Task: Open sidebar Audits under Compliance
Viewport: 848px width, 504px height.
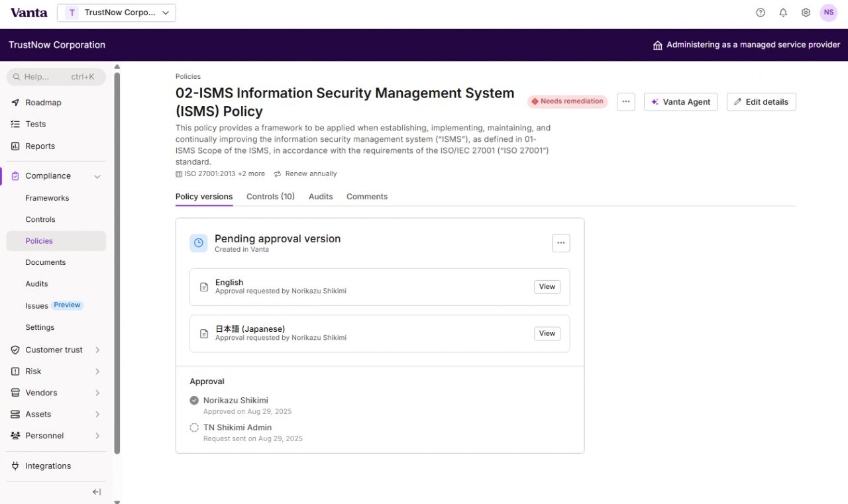Action: pyautogui.click(x=36, y=283)
